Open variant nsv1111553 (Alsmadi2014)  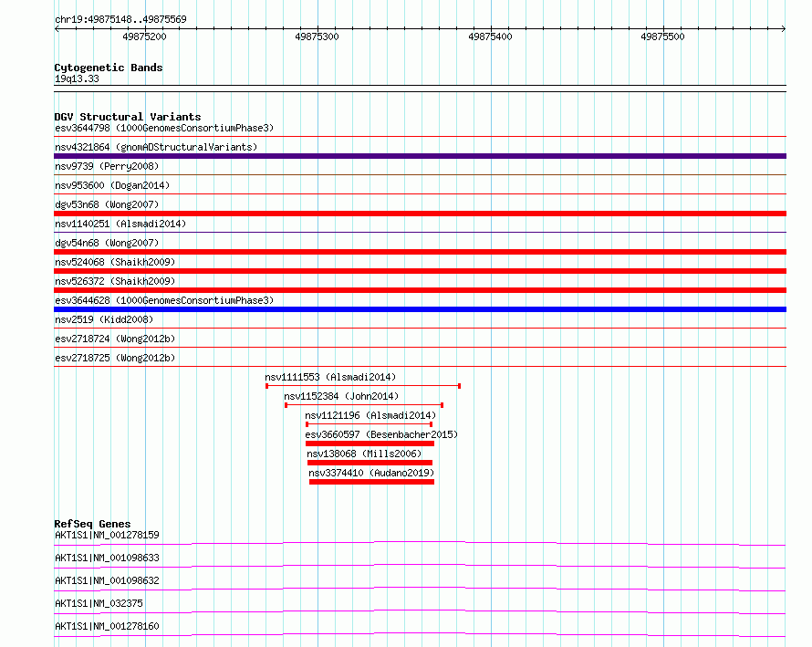pyautogui.click(x=330, y=377)
